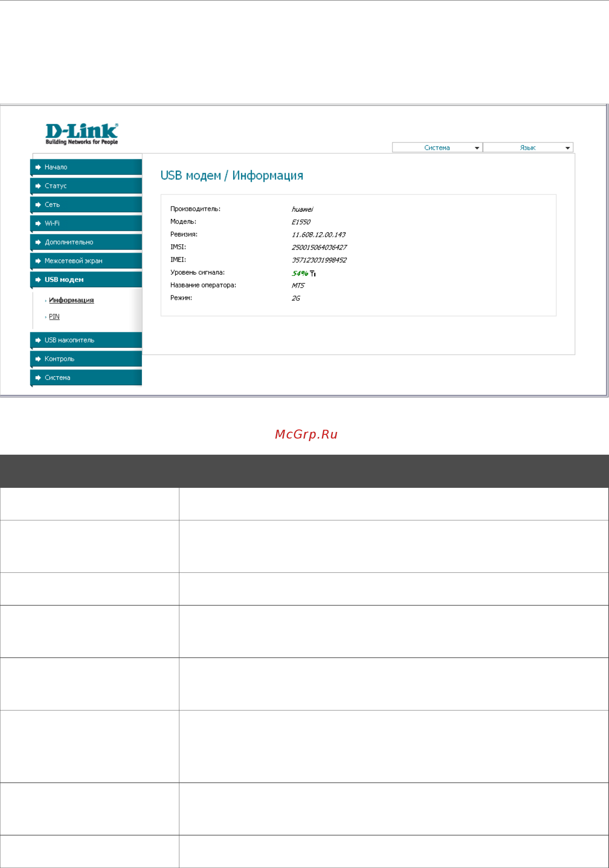This screenshot has height=868, width=609.
Task: Click the manufacturer value huawei
Action: (x=302, y=209)
